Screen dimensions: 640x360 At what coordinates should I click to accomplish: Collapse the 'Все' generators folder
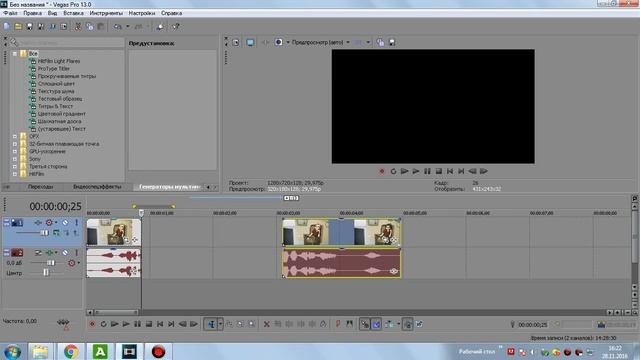(15, 53)
